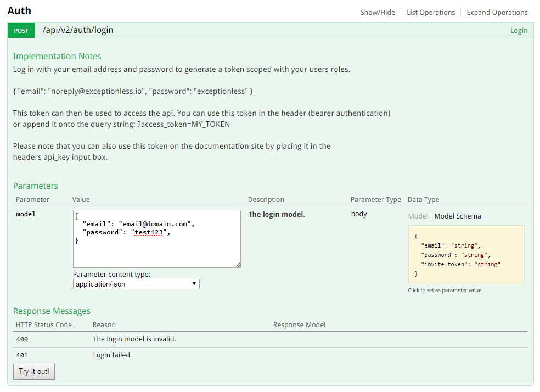Switch to the Model Schema tab

pyautogui.click(x=457, y=216)
